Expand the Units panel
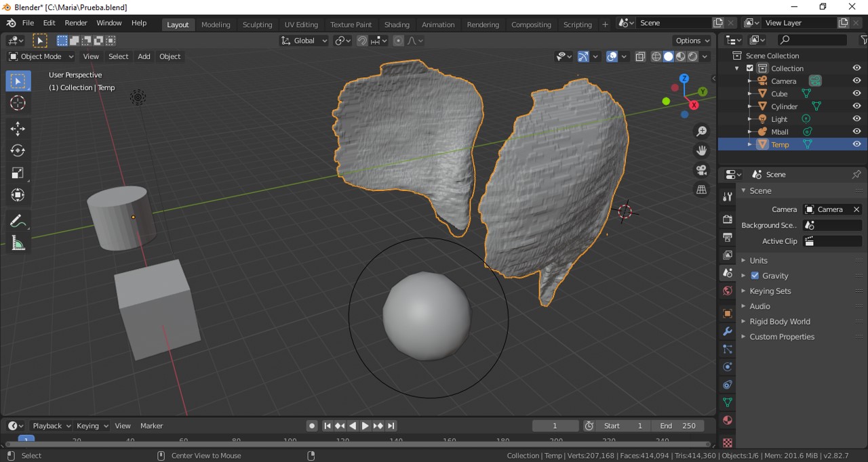This screenshot has width=868, height=462. [758, 260]
